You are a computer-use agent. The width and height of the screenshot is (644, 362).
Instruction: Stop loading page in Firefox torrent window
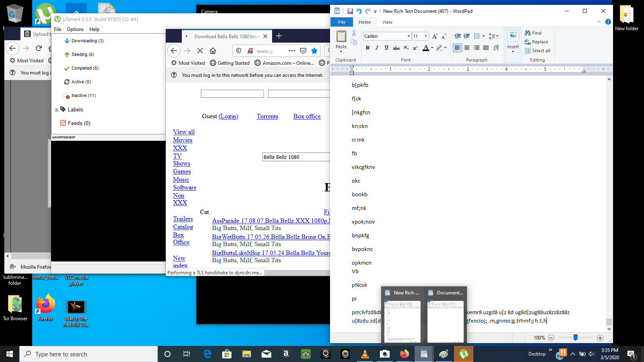pos(200,51)
